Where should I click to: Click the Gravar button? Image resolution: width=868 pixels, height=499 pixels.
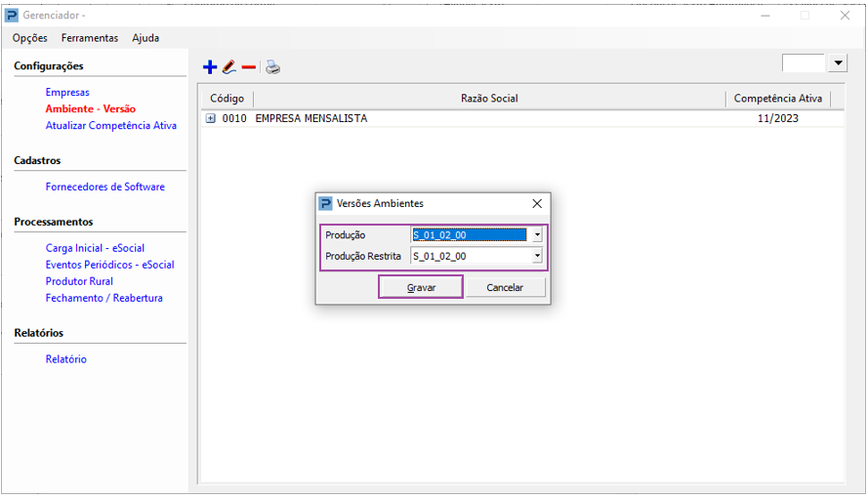click(x=421, y=287)
